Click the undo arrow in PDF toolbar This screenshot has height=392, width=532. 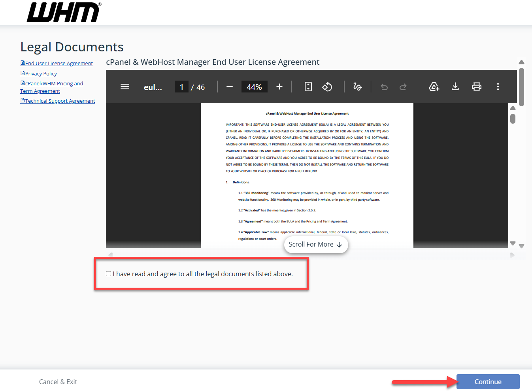click(384, 87)
